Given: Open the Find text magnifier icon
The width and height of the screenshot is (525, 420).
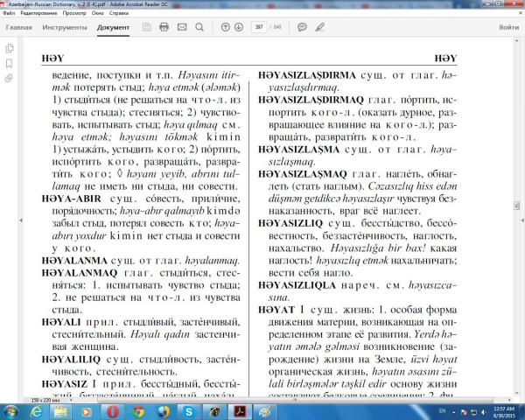Looking at the screenshot, I should [200, 27].
